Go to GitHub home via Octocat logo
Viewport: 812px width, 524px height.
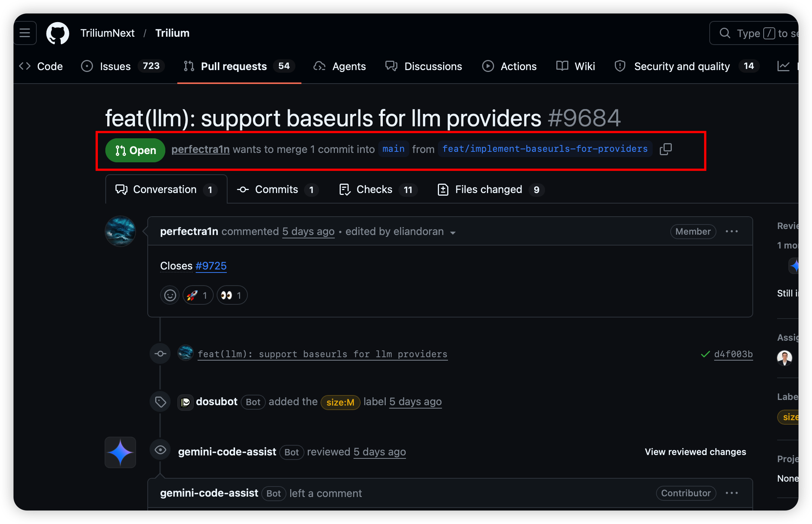coord(58,33)
